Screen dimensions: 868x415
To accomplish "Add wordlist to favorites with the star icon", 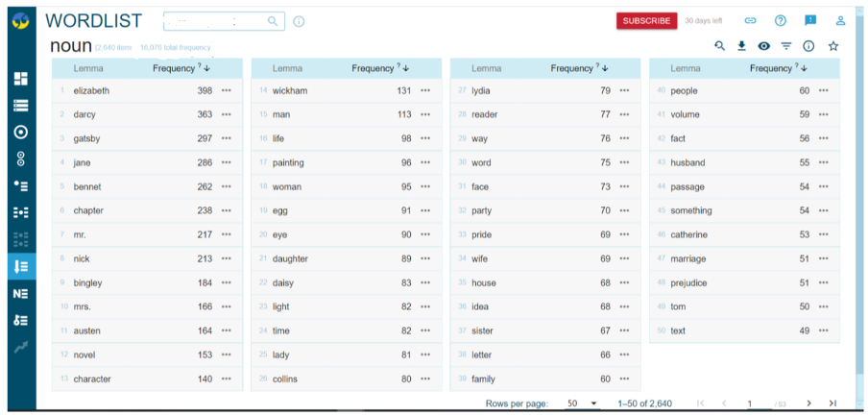I will 832,46.
